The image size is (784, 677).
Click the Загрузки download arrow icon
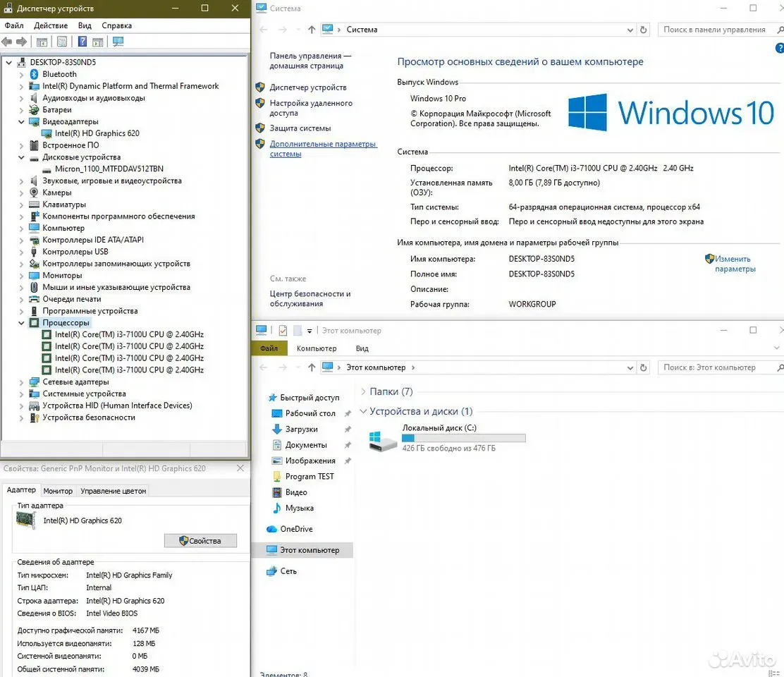click(277, 429)
